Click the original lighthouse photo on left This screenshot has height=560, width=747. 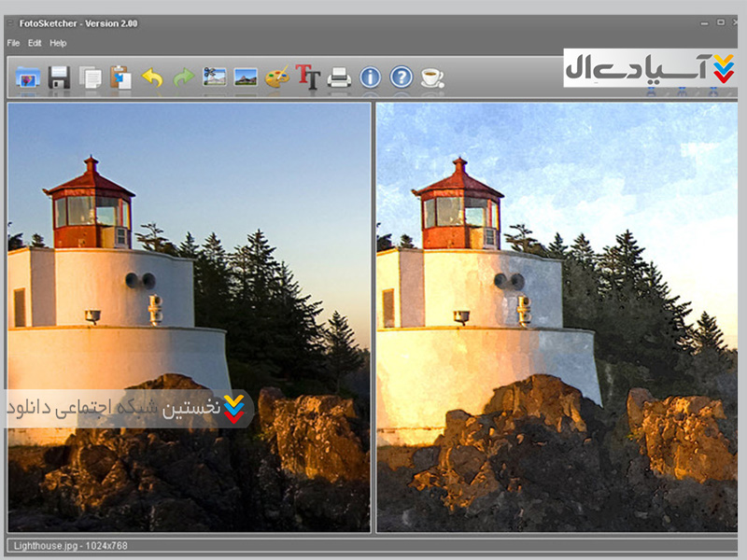point(189,280)
